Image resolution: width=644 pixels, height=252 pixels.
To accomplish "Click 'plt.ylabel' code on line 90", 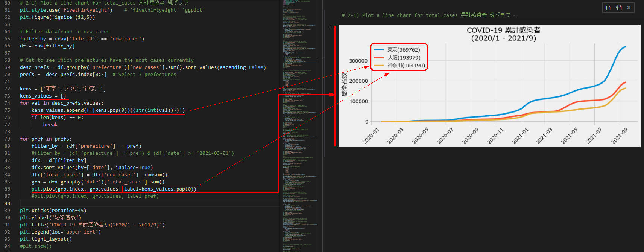I will tap(50, 218).
